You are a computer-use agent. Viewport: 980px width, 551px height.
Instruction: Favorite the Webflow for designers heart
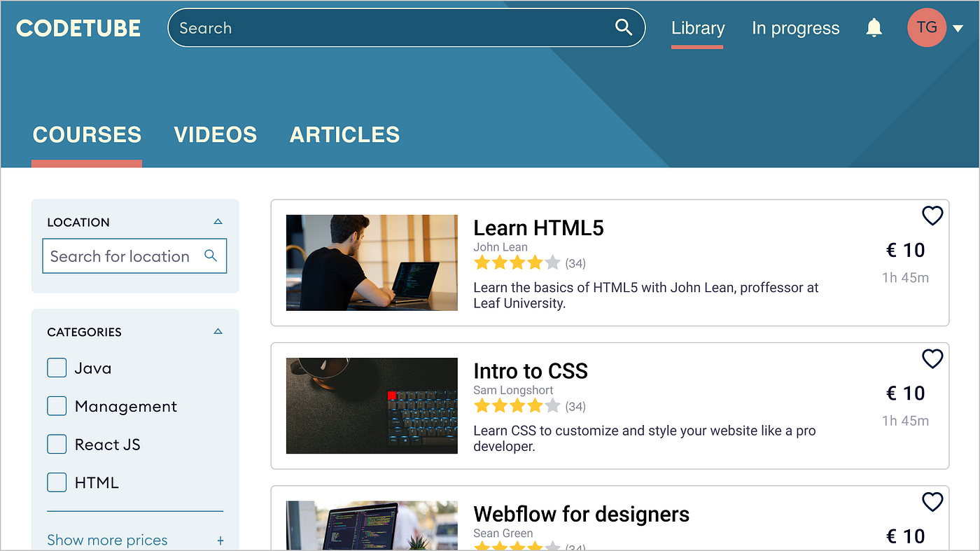coord(932,501)
